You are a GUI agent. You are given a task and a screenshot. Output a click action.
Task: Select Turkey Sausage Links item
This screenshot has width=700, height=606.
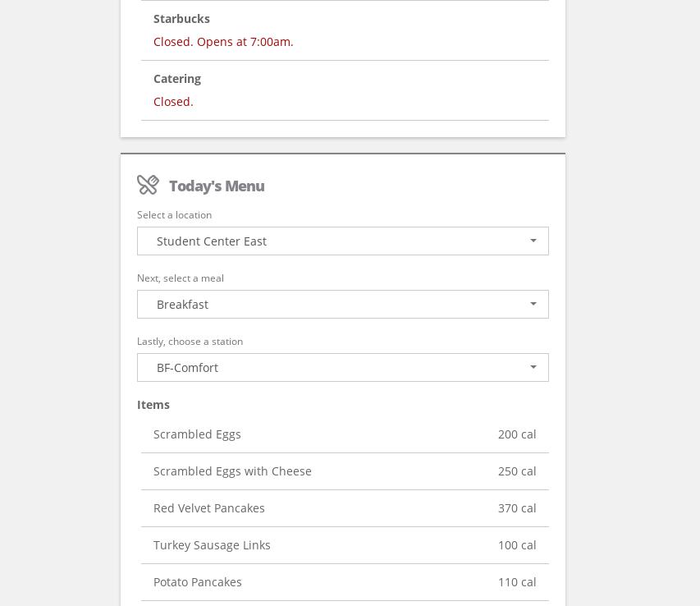(x=212, y=545)
